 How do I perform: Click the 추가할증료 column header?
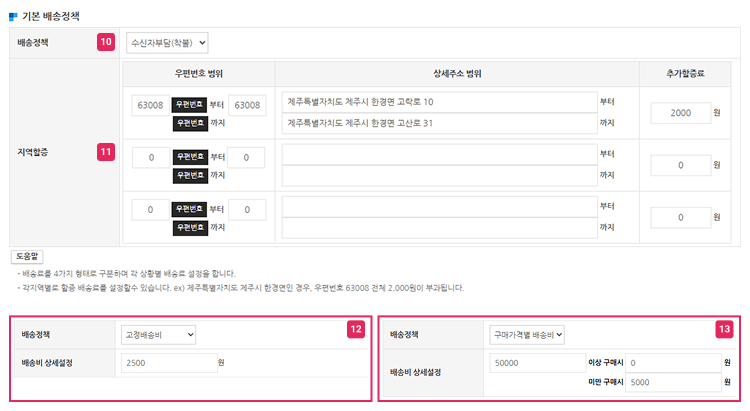click(685, 74)
